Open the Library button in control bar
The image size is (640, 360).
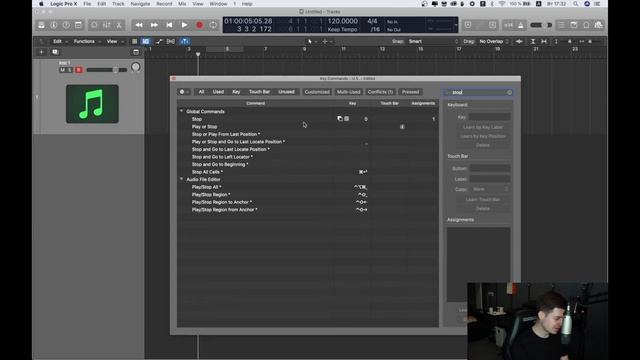pos(41,25)
